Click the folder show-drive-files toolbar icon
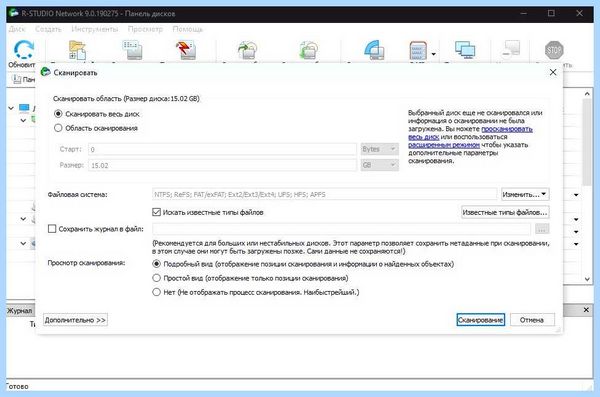Viewport: 600px width, 397px height. click(77, 50)
